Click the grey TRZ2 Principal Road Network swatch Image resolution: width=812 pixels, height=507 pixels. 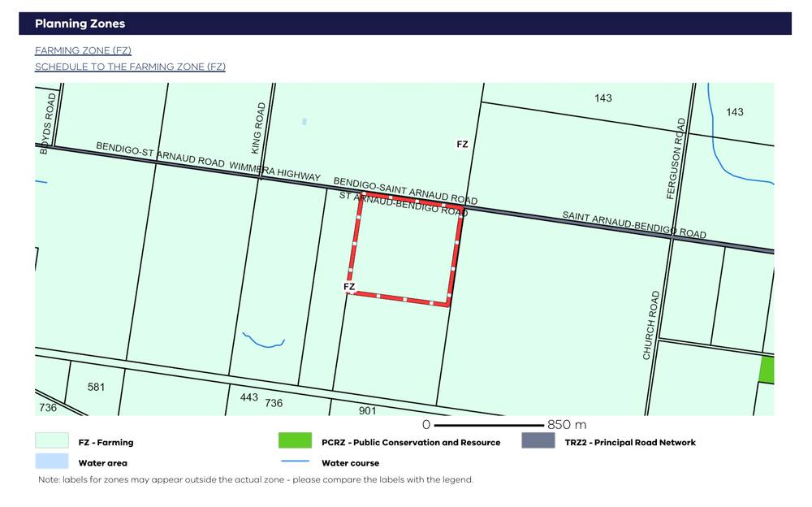tap(538, 442)
